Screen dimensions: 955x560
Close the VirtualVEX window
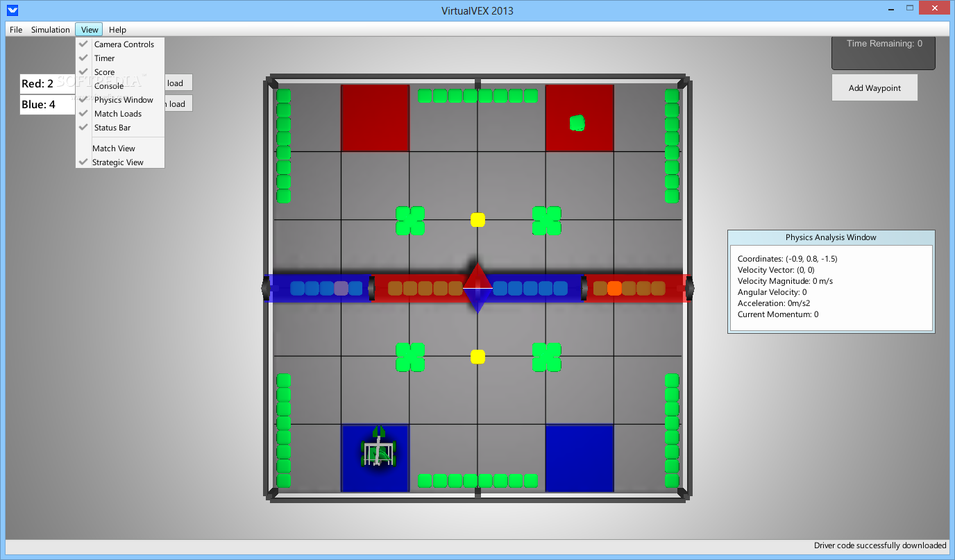coord(934,7)
